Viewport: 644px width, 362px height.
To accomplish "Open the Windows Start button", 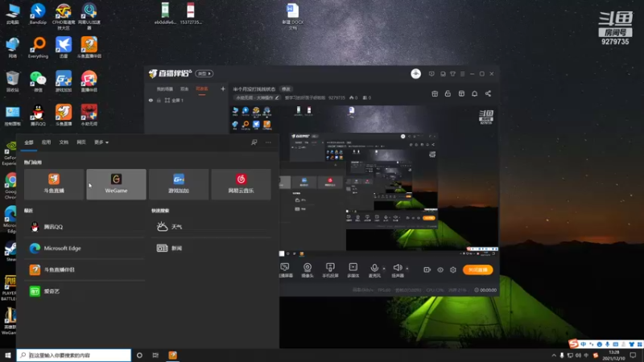I will coord(8,355).
